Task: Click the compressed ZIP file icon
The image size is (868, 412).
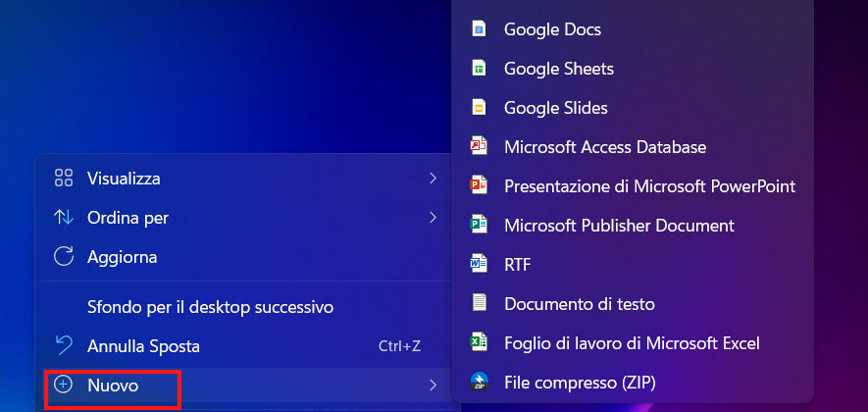Action: click(x=479, y=382)
